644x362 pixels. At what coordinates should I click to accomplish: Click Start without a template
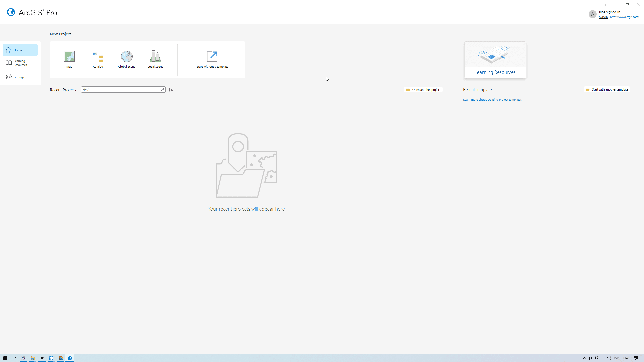(x=212, y=59)
